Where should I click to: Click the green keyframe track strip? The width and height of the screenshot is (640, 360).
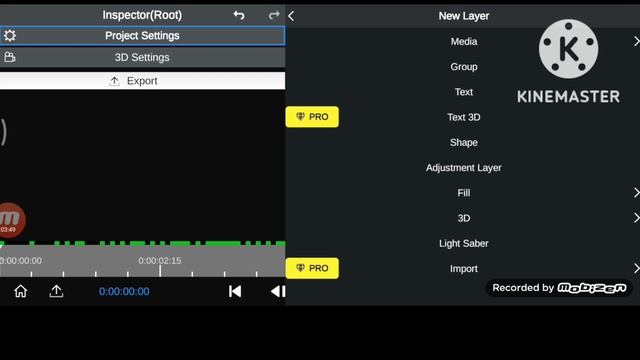[142, 243]
